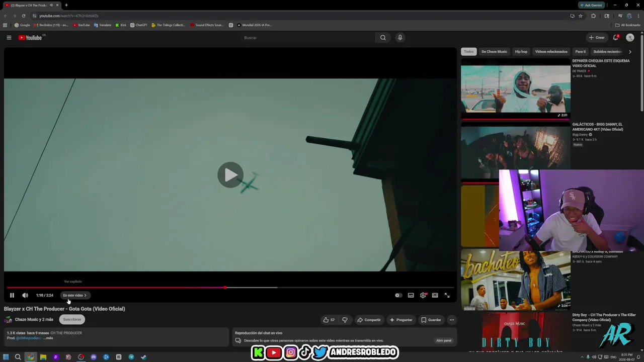Toggle the autoplay switch
The width and height of the screenshot is (644, 362).
click(x=398, y=295)
